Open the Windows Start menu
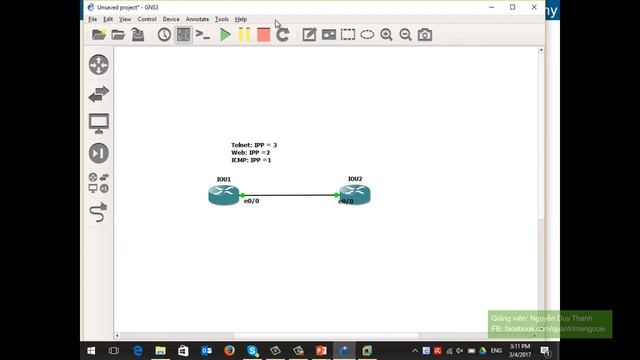 click(91, 351)
